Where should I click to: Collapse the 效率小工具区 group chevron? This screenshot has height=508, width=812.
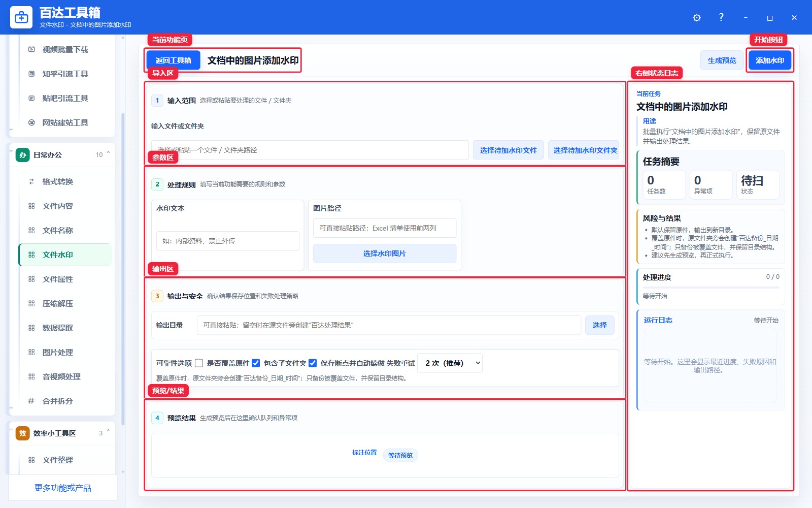108,432
